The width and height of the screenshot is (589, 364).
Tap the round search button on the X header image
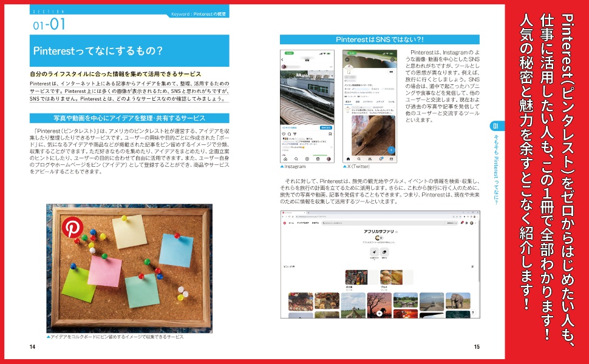(392, 59)
